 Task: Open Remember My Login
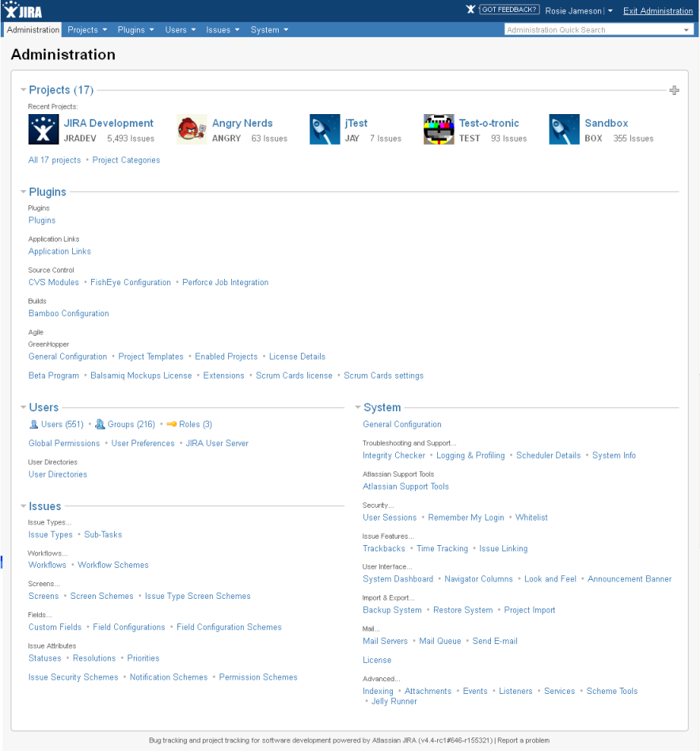[x=466, y=517]
